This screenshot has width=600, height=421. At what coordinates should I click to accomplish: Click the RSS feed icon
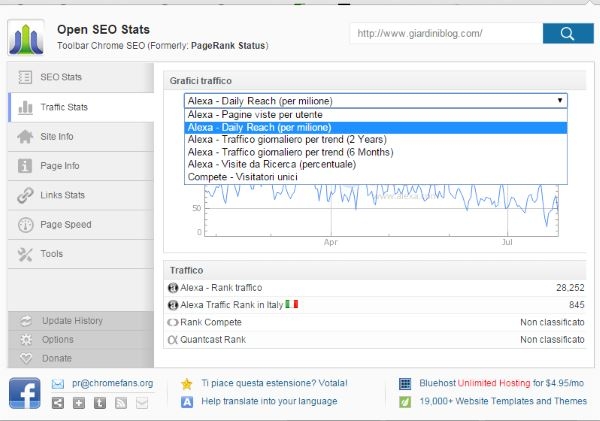pos(121,403)
